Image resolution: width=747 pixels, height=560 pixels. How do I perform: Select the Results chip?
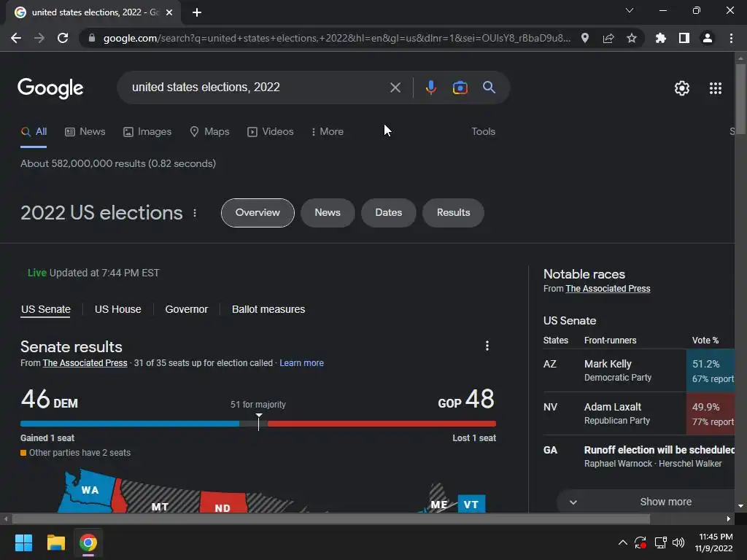453,213
